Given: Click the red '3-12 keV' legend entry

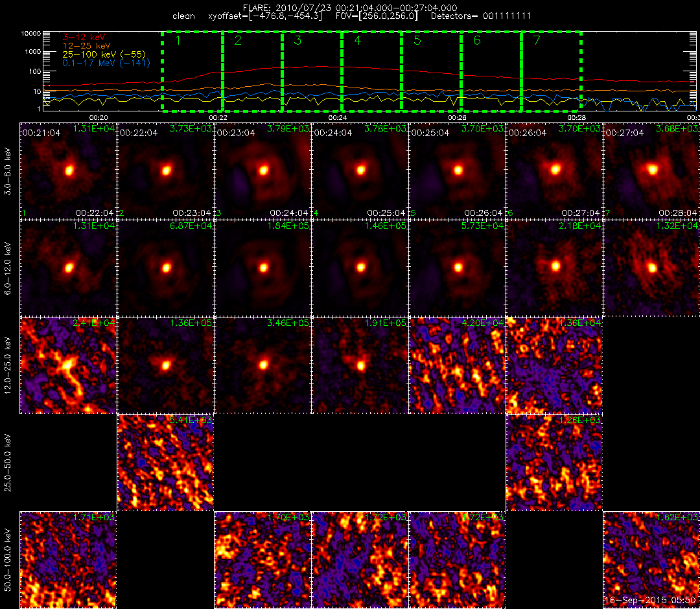Looking at the screenshot, I should 84,37.
